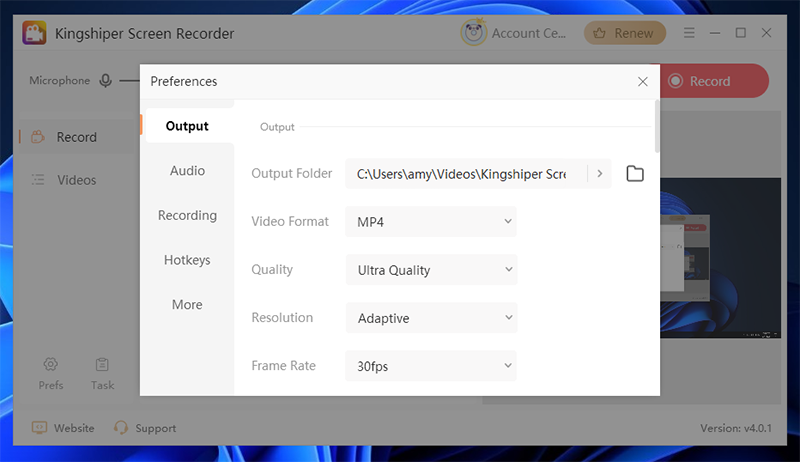
Task: Click the Account Center avatar icon
Action: click(473, 33)
